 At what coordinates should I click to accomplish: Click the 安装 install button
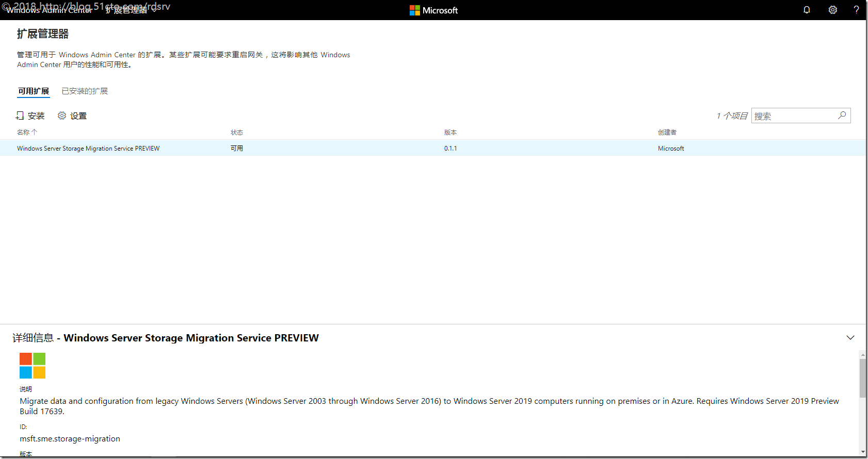[30, 116]
